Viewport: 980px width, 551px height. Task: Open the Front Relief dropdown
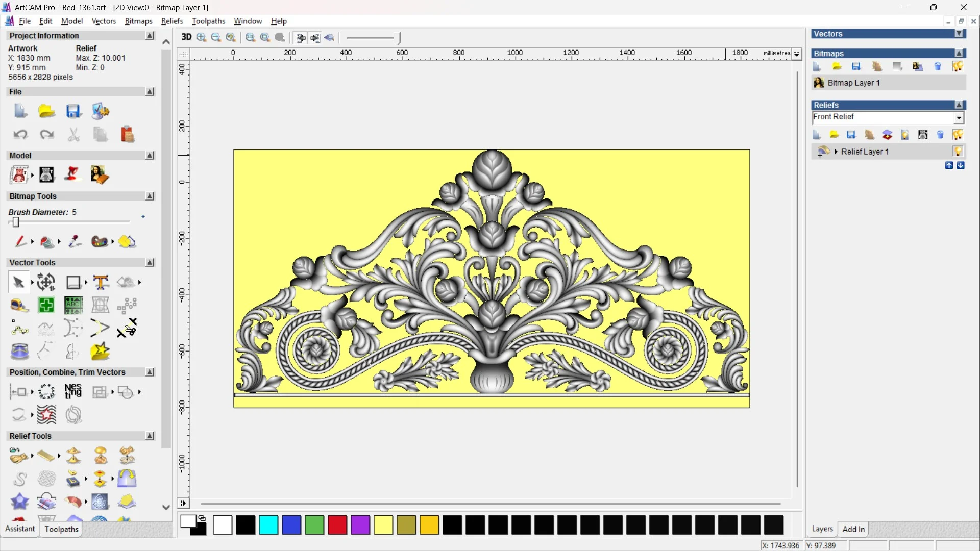point(959,118)
